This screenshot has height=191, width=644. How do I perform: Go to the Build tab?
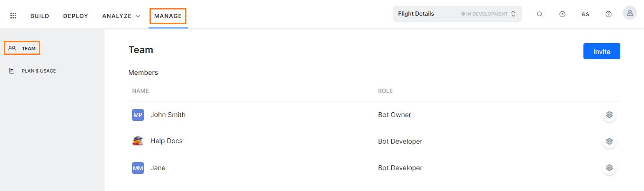40,16
